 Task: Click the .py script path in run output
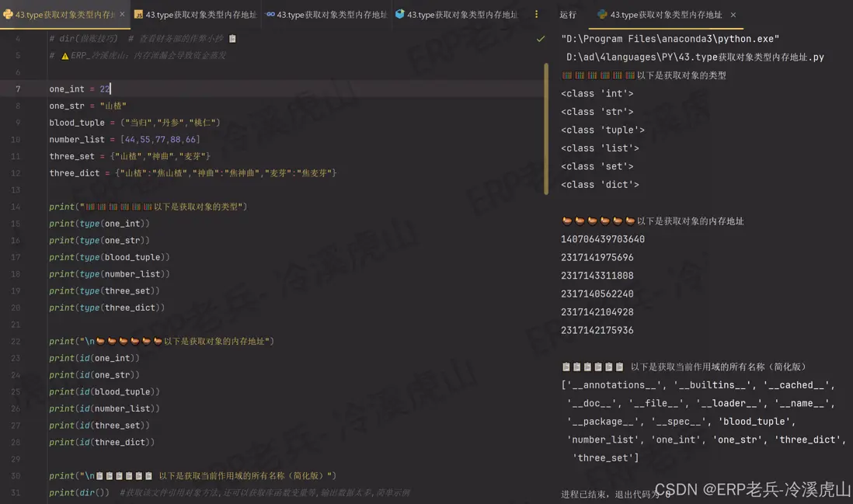695,57
